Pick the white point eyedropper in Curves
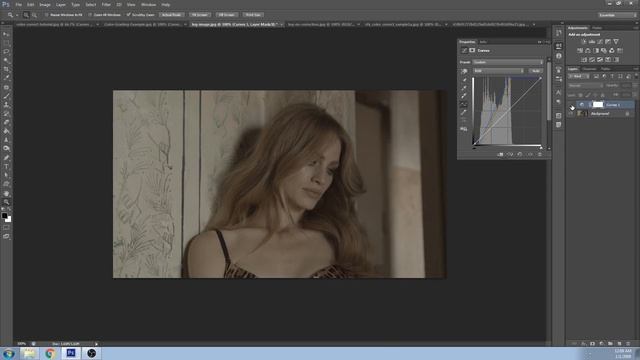The height and width of the screenshot is (360, 640). pyautogui.click(x=464, y=96)
